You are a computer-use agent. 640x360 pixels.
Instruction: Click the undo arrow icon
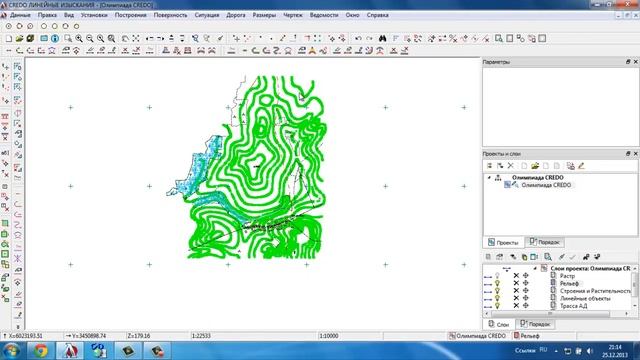point(358,38)
